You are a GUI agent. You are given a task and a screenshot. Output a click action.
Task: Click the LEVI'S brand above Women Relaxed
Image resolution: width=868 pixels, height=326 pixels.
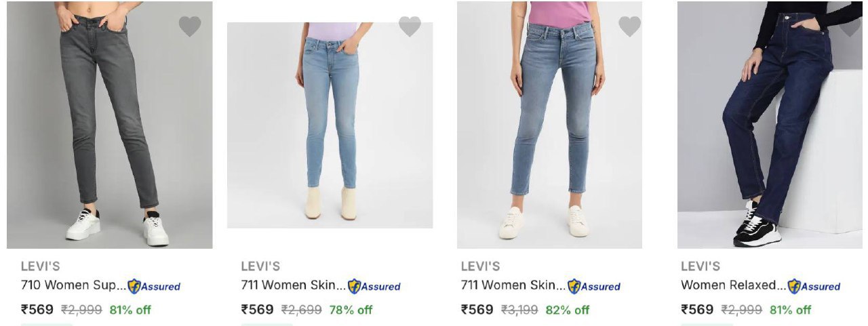click(701, 266)
